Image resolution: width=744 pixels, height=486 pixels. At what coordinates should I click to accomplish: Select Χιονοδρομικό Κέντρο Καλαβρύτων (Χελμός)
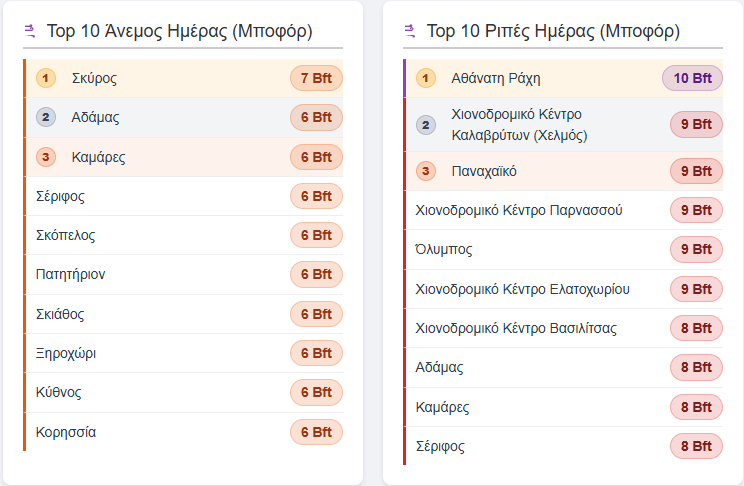tap(565, 125)
